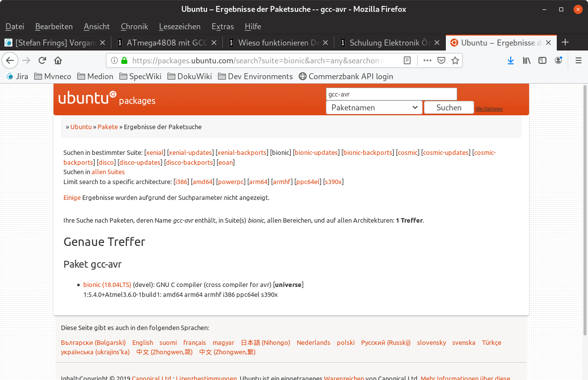Show site information icon in address bar
The image size is (588, 380).
(x=114, y=60)
